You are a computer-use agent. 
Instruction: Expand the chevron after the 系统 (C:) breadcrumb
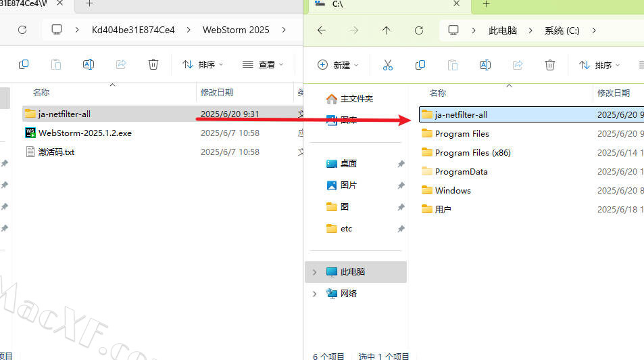pyautogui.click(x=594, y=30)
